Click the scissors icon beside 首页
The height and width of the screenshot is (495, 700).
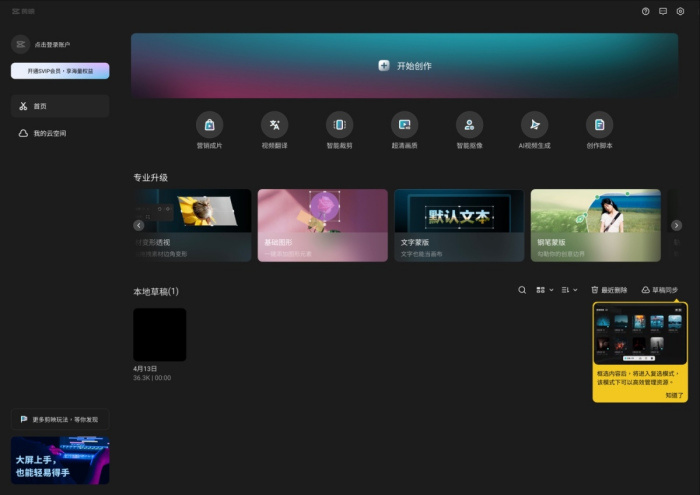click(x=23, y=106)
